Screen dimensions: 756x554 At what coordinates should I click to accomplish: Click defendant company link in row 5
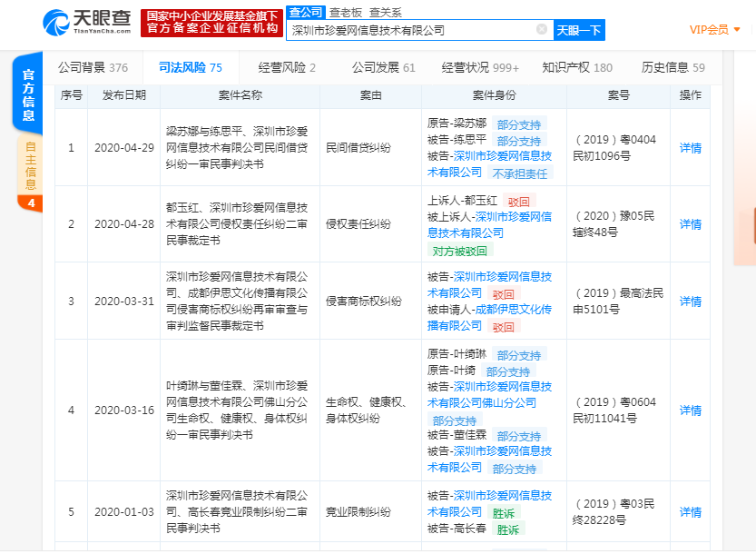point(489,504)
